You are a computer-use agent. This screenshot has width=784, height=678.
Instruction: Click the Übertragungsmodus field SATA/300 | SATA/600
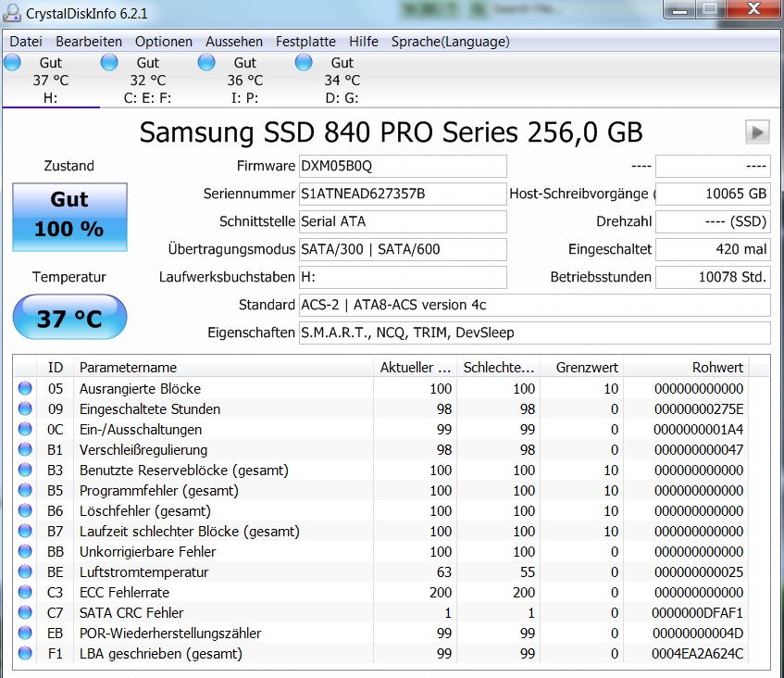(x=403, y=249)
